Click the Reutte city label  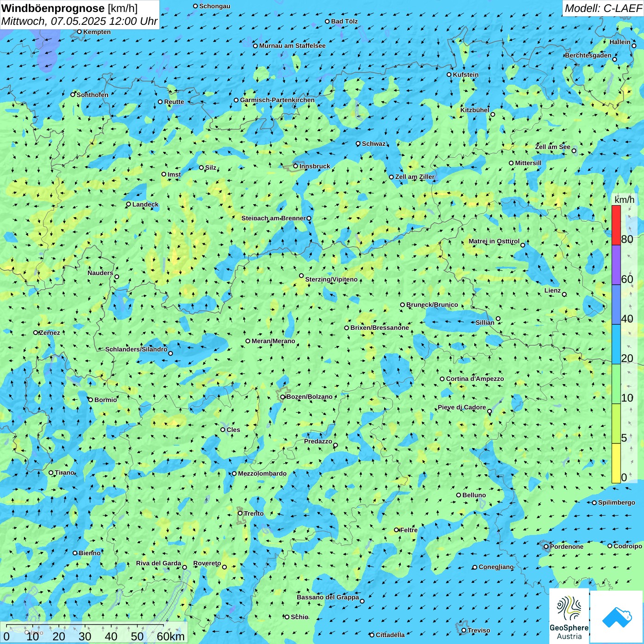coord(174,102)
